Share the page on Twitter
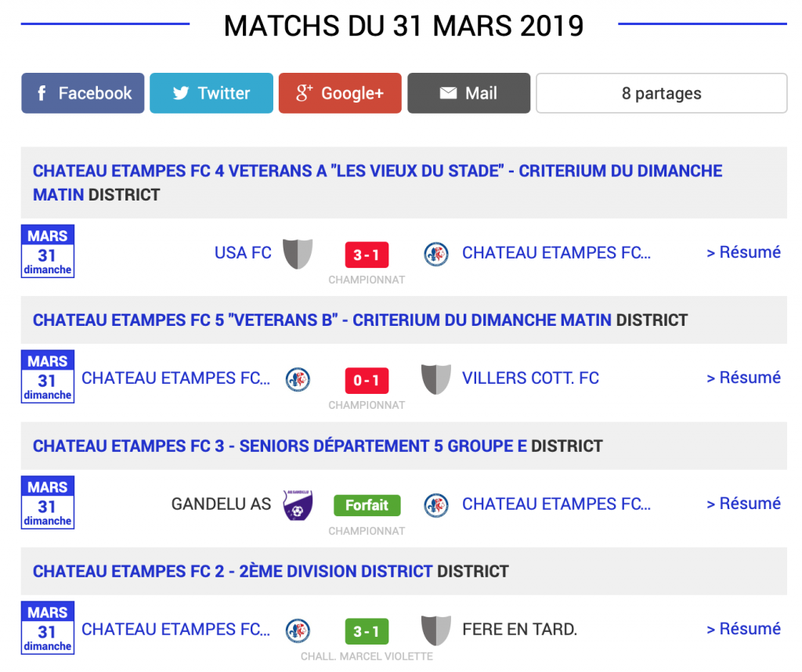The width and height of the screenshot is (802, 672). point(211,93)
